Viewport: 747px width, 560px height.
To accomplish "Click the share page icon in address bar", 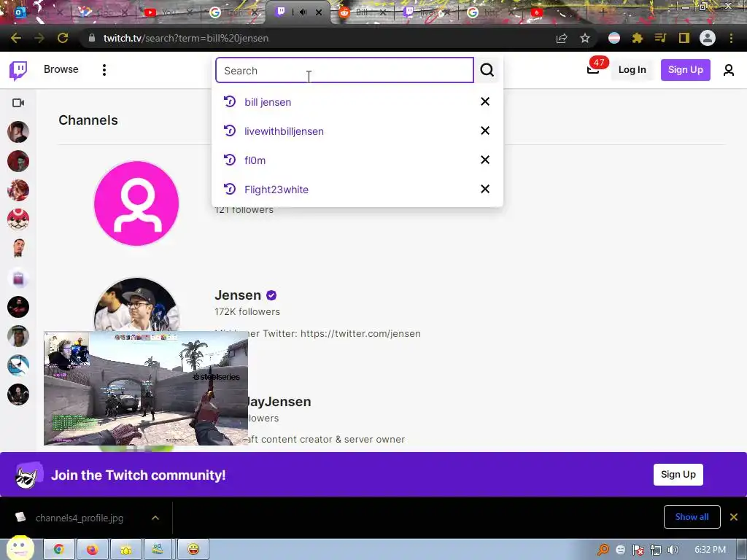I will coord(562,38).
